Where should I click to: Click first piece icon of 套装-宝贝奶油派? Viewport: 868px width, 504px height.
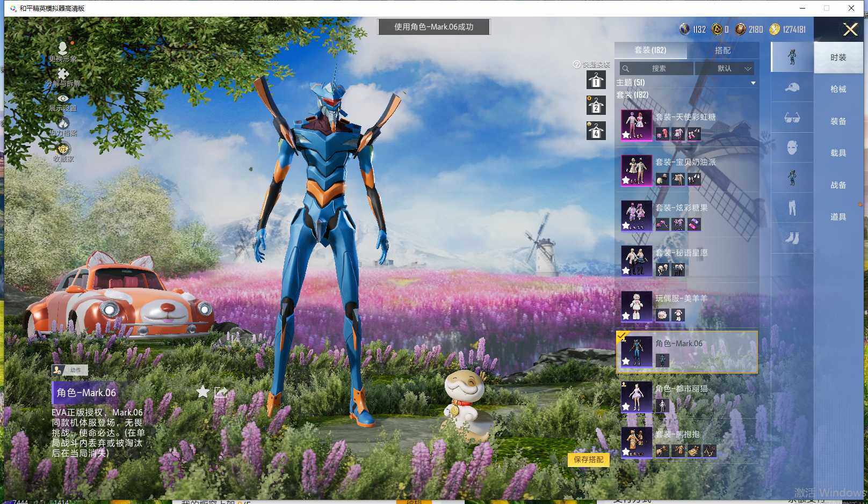tap(662, 179)
